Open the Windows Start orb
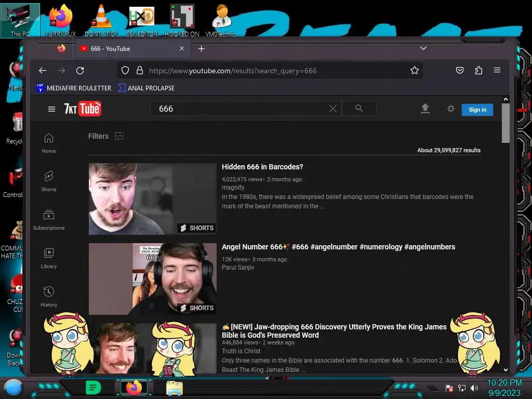The image size is (532, 399). point(13,388)
